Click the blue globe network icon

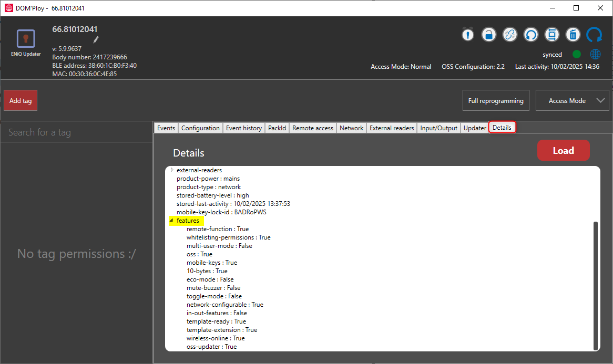click(x=596, y=54)
